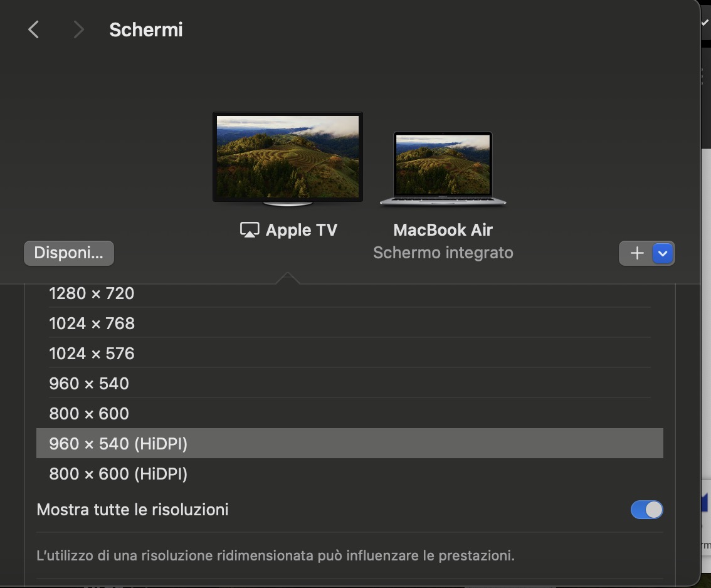Go back with the left chevron arrow

pyautogui.click(x=34, y=30)
